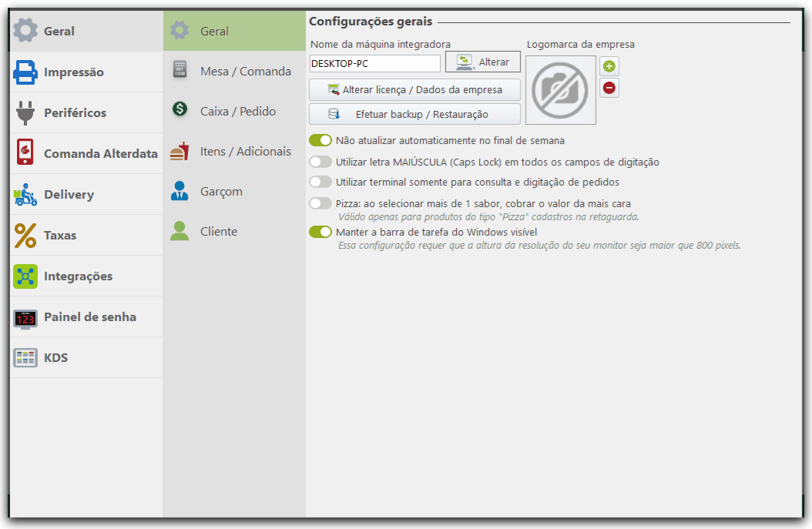Click Efetuar backup / Restauração button
This screenshot has width=812, height=529.
[x=414, y=115]
